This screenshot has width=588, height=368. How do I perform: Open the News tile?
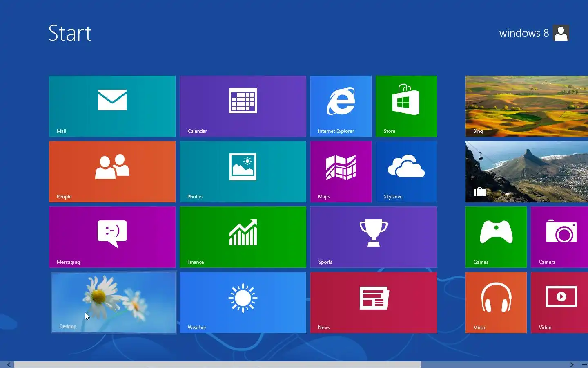pos(374,303)
